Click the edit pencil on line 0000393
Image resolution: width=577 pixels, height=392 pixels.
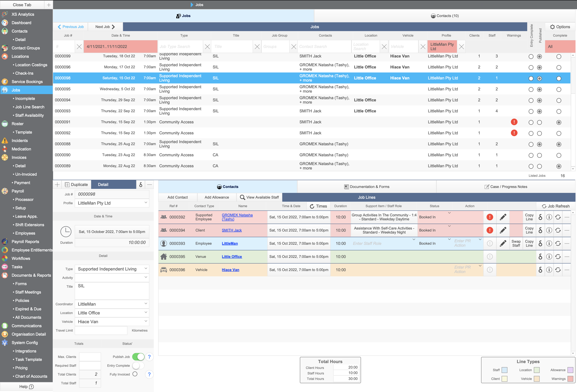(503, 243)
